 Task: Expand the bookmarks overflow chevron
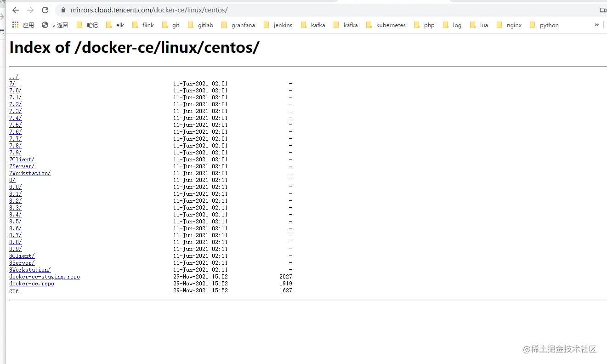click(596, 25)
